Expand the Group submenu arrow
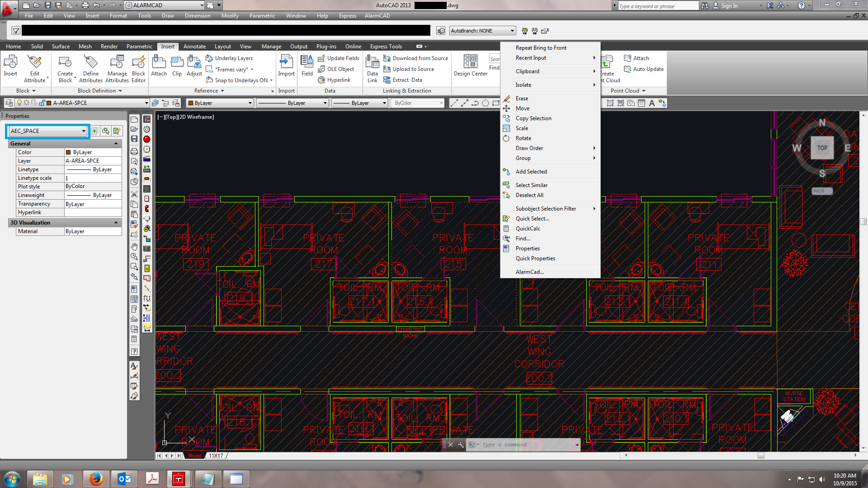 click(x=594, y=158)
